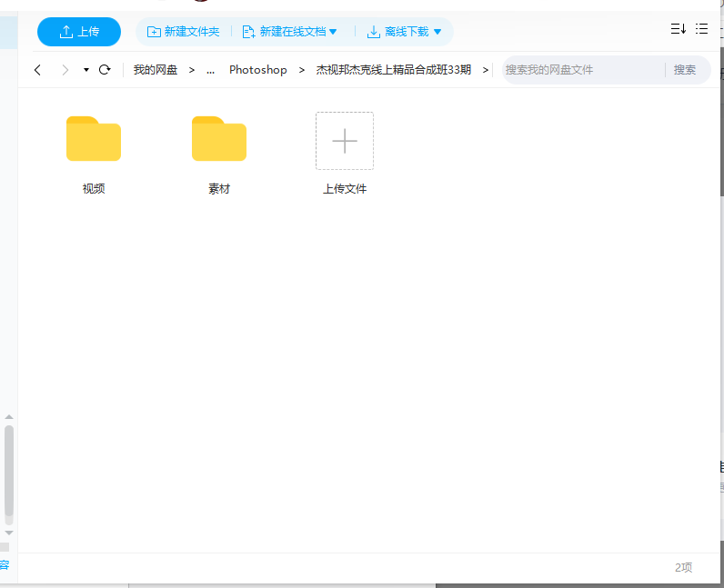Go forward with the right arrow
Screen dimensions: 724x588
[65, 70]
